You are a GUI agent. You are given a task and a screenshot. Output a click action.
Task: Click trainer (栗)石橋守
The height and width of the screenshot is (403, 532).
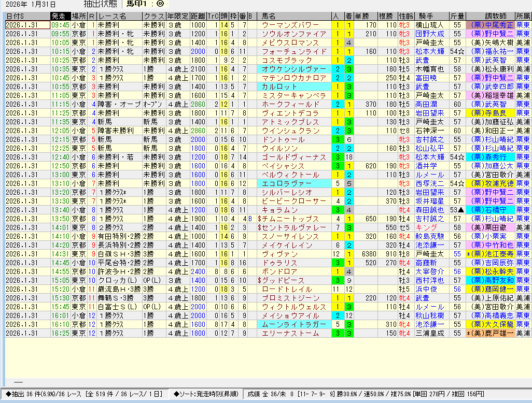[x=491, y=210]
